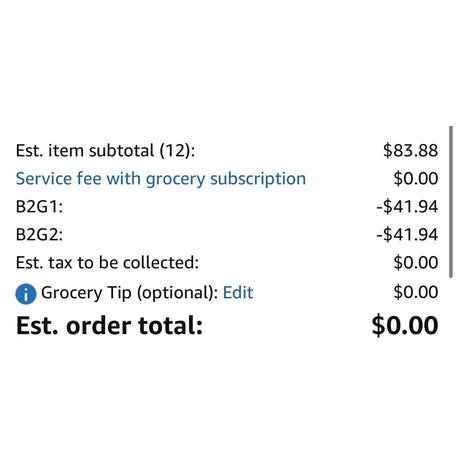The image size is (465, 465).
Task: Click the bold $0.00 order total amount
Action: click(405, 325)
